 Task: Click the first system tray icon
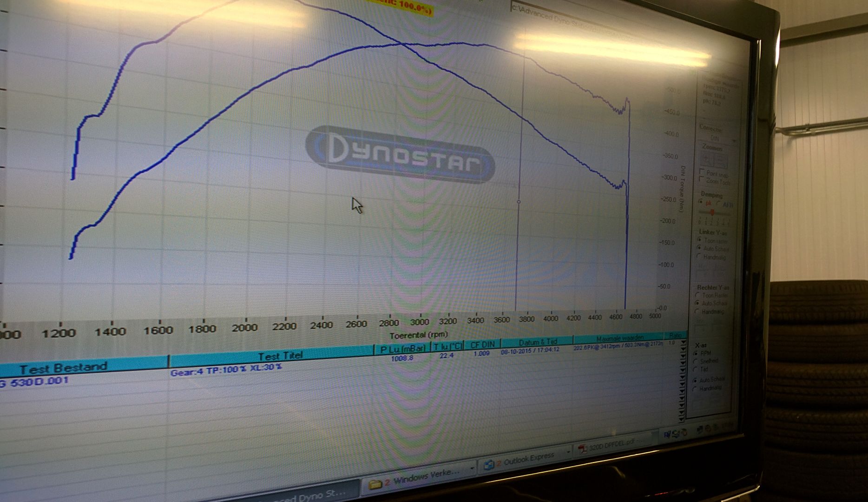tap(667, 435)
